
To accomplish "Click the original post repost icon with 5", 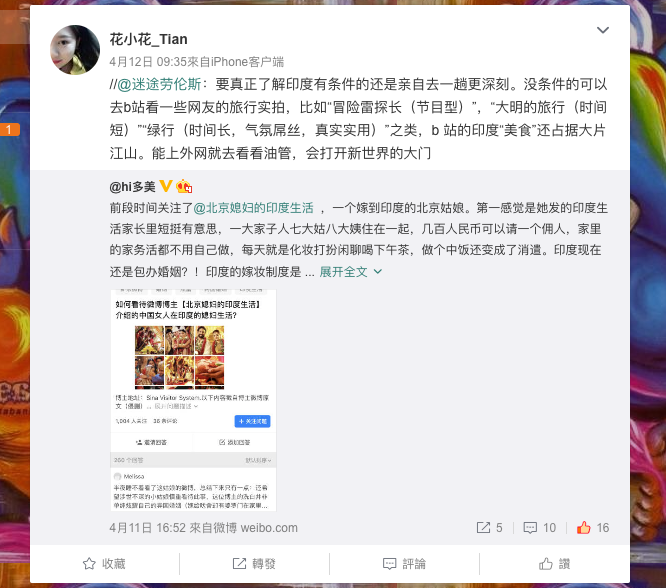I will [x=489, y=528].
